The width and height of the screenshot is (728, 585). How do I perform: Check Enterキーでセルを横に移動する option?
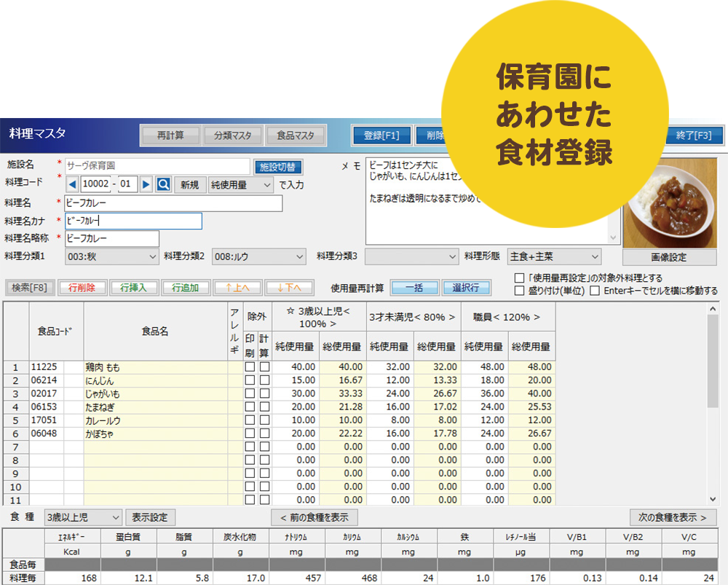596,291
